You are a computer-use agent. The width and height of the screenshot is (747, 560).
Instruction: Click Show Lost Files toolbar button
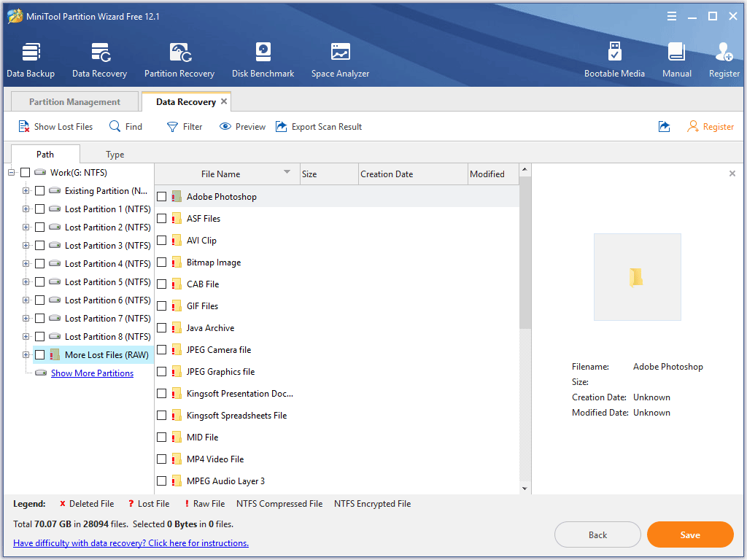55,127
